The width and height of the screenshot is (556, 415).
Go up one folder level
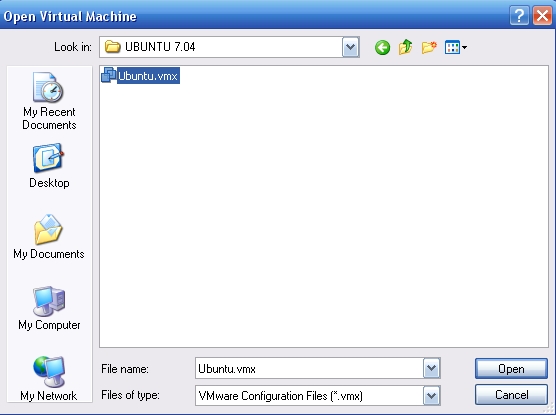405,47
